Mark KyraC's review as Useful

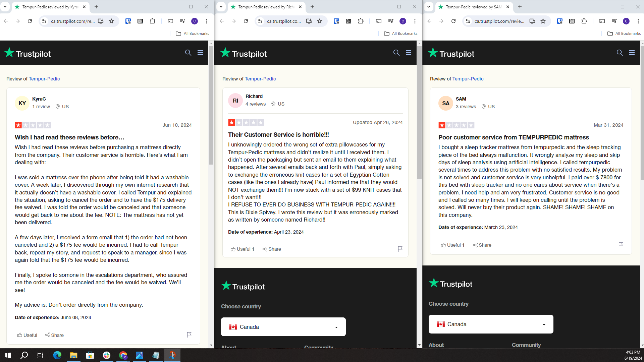point(27,335)
